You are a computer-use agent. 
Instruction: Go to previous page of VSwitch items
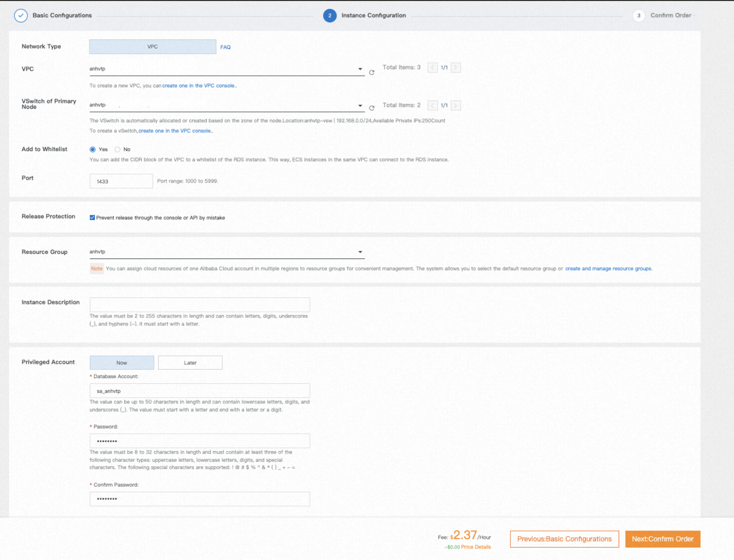pos(432,105)
